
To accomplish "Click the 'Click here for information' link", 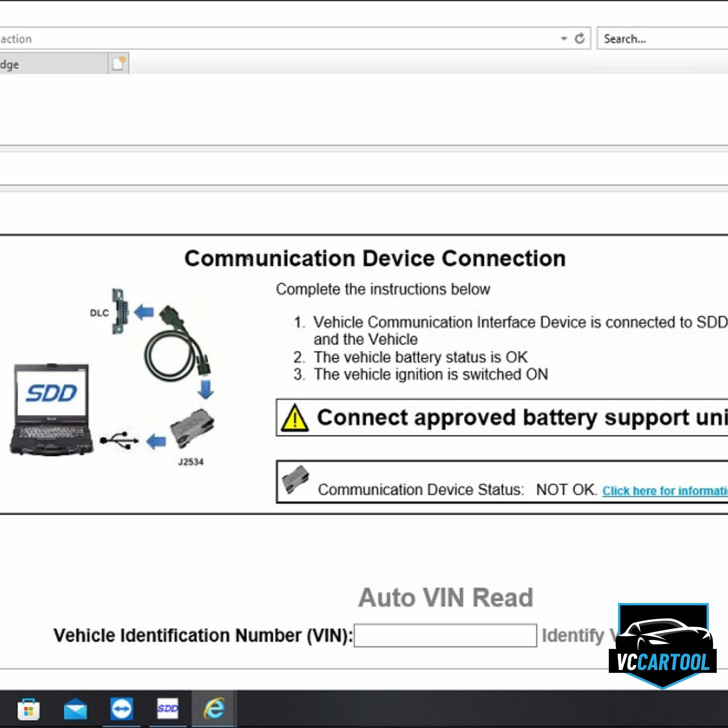I will (x=664, y=491).
